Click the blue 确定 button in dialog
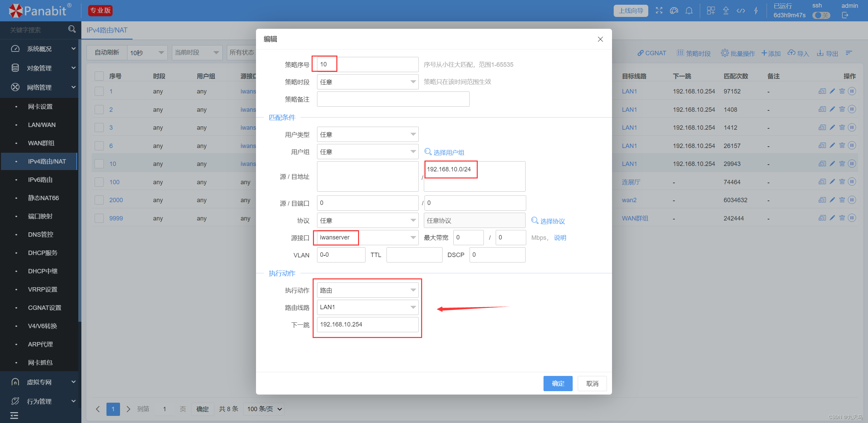Screen dimensions: 868x423 tap(558, 383)
